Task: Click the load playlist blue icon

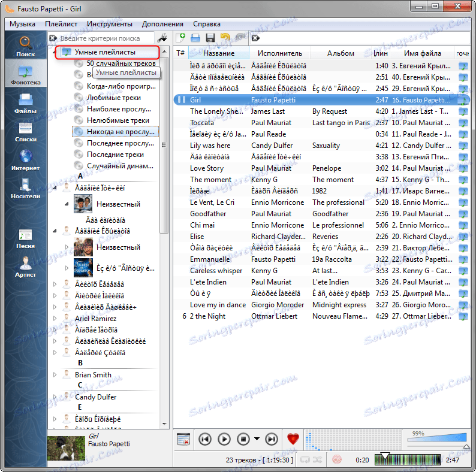Action: [x=195, y=38]
